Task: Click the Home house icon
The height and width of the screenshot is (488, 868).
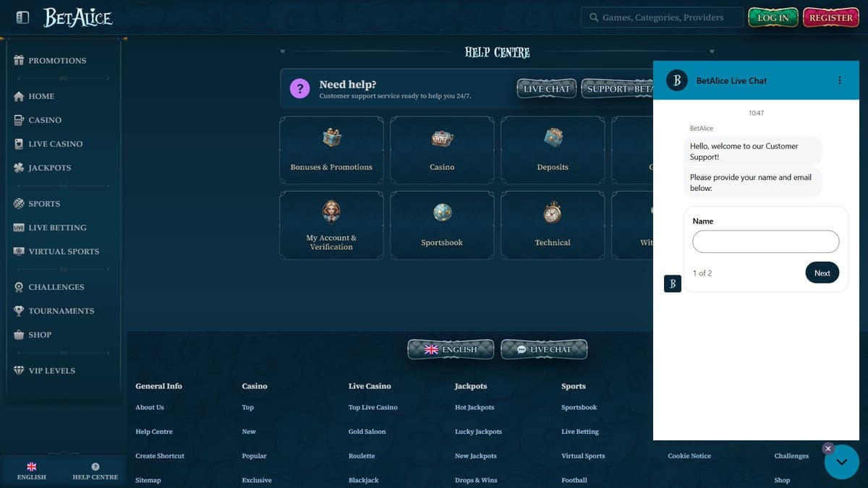Action: (19, 96)
